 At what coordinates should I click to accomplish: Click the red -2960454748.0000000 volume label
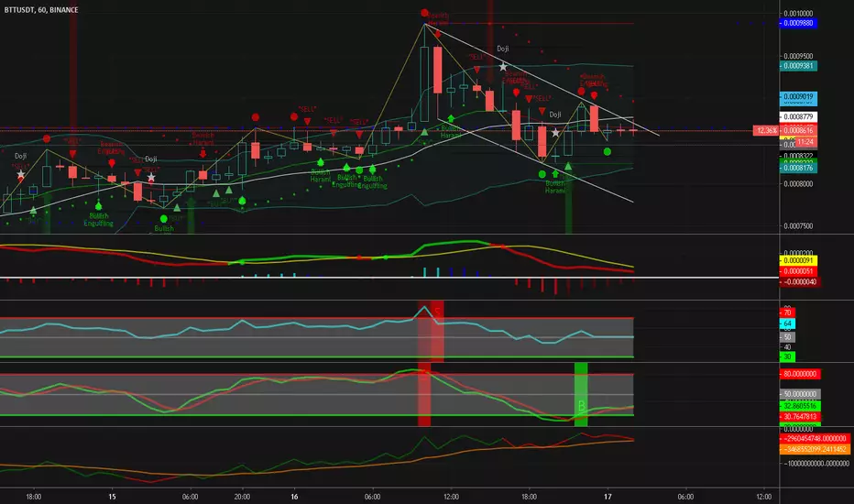tap(815, 439)
